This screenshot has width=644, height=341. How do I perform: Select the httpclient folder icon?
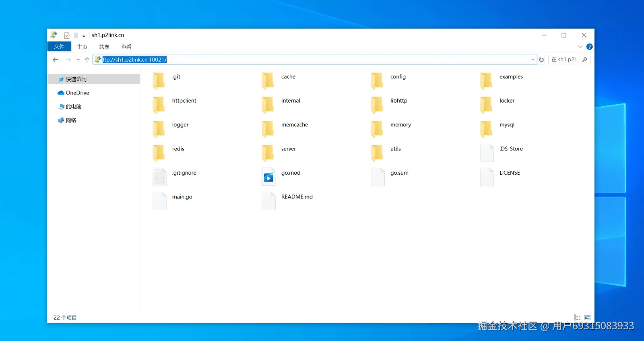pos(159,105)
